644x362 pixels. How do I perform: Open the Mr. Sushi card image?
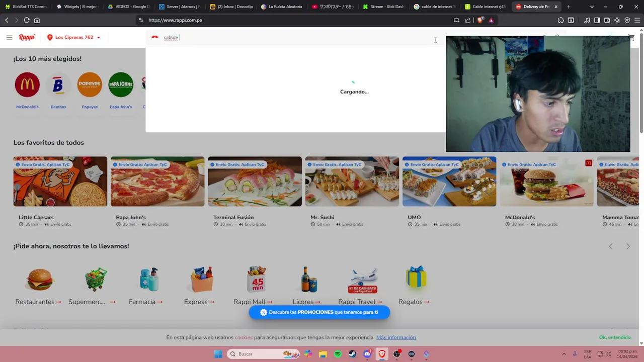pos(352,182)
